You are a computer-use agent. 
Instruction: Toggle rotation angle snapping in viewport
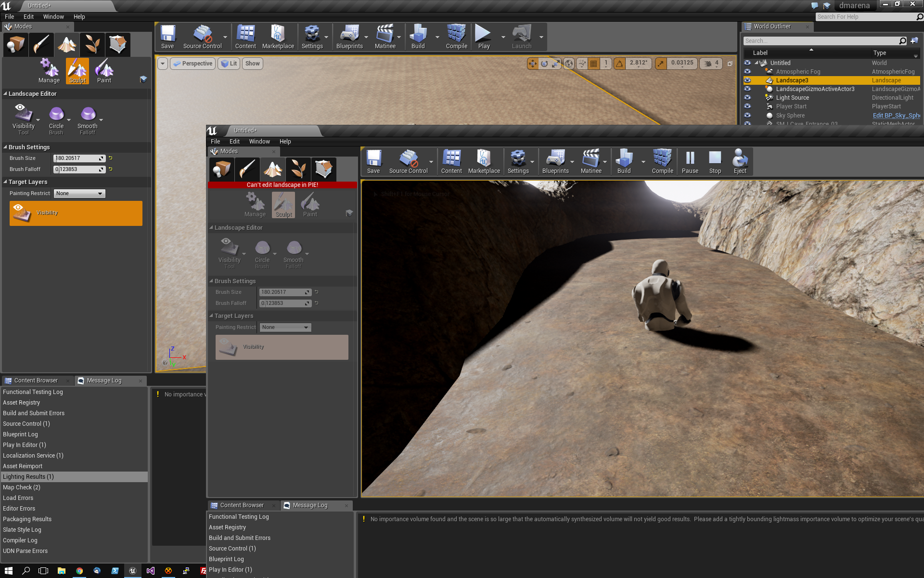pyautogui.click(x=619, y=64)
